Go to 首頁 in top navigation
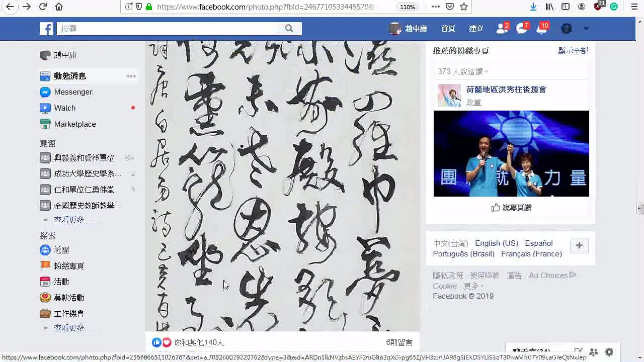The image size is (644, 362). coord(448,29)
